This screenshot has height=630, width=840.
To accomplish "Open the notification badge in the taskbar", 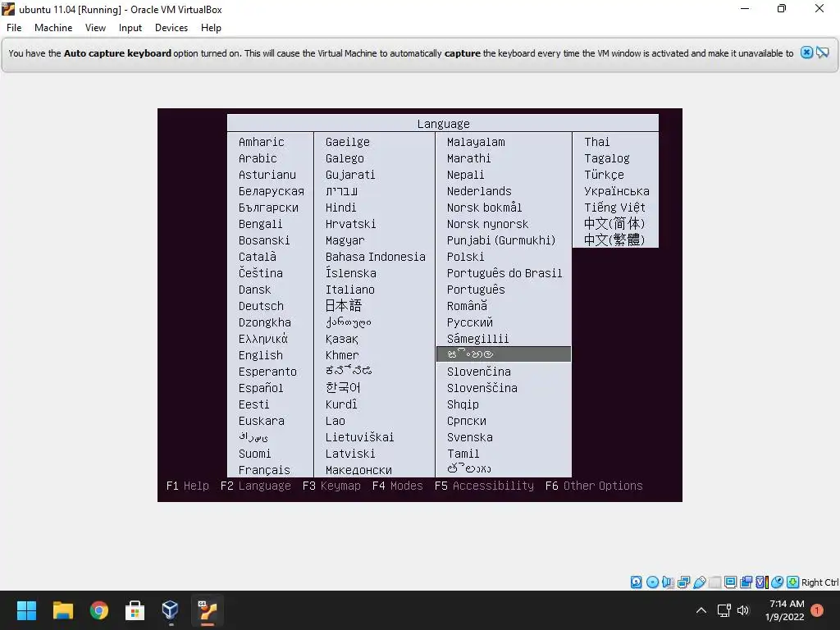I will pyautogui.click(x=817, y=610).
